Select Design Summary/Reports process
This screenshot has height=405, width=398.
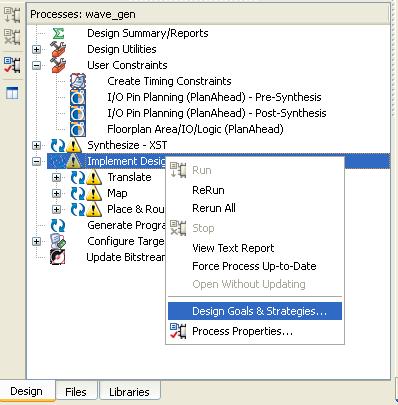click(148, 33)
